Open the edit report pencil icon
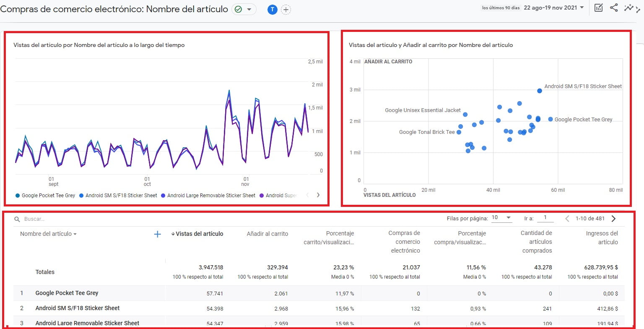 point(598,8)
